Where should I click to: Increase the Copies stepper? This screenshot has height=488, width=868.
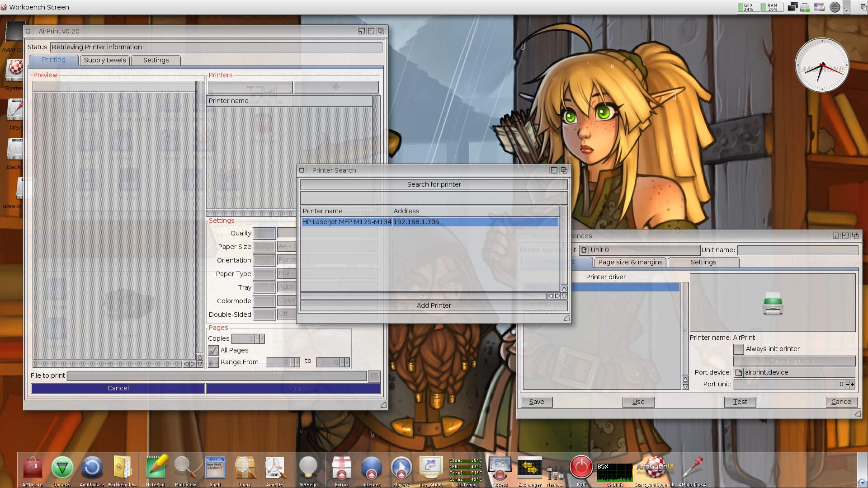click(x=262, y=339)
